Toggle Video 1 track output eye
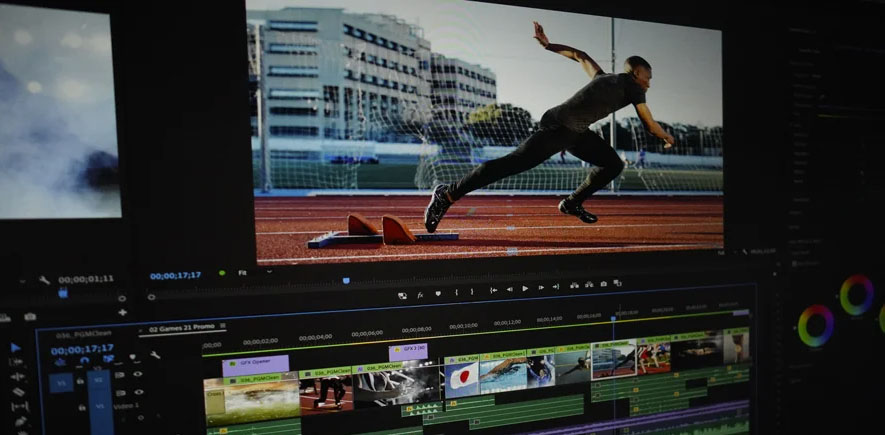The height and width of the screenshot is (435, 885). (138, 392)
